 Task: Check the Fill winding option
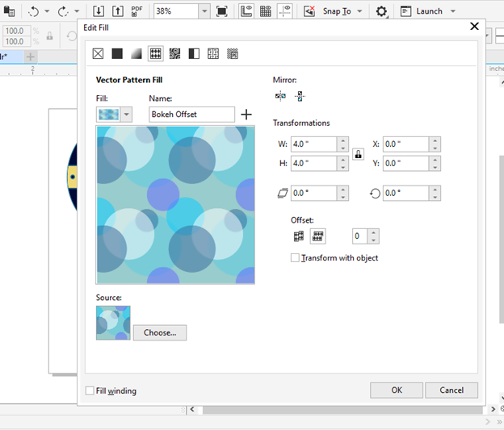pos(90,391)
